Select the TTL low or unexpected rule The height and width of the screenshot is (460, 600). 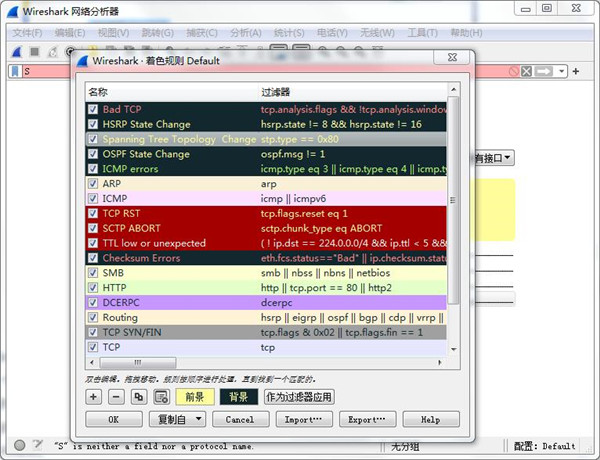point(266,243)
